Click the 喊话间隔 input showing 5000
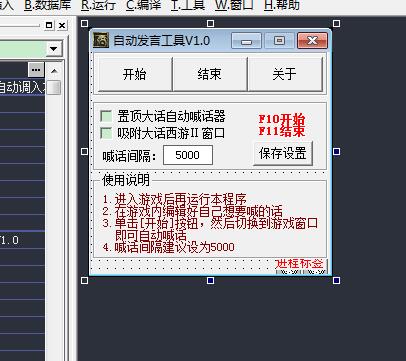406x361 pixels. point(188,155)
